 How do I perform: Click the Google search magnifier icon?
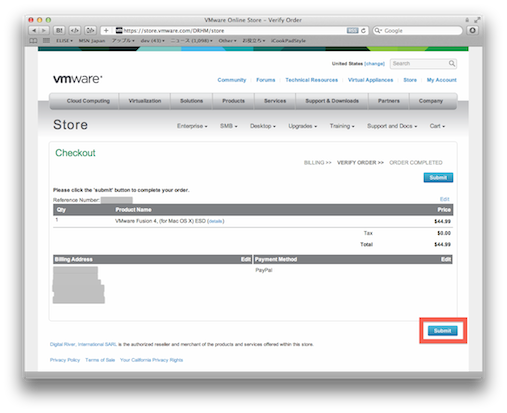coord(378,30)
